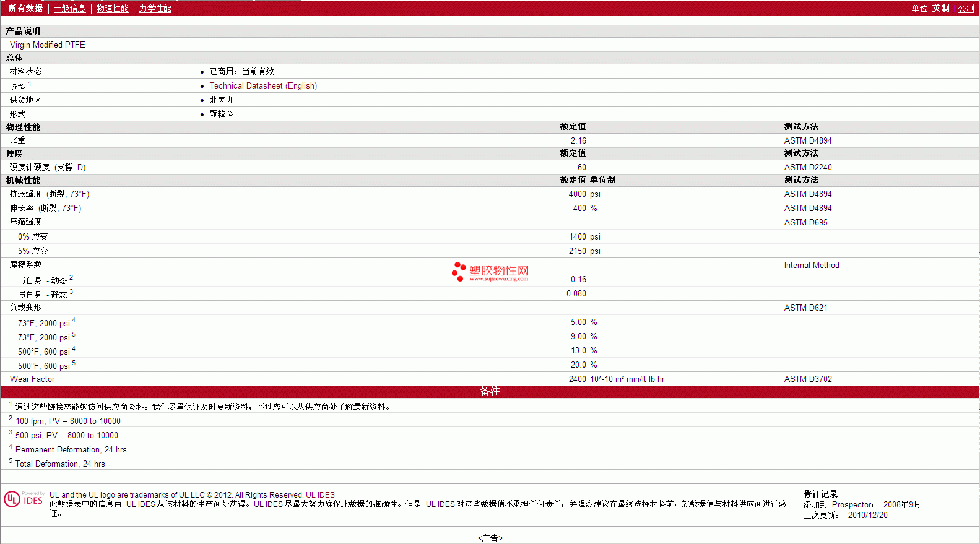The height and width of the screenshot is (544, 980).
Task: Select the Virgin Modified PTFE description text
Action: pos(48,45)
